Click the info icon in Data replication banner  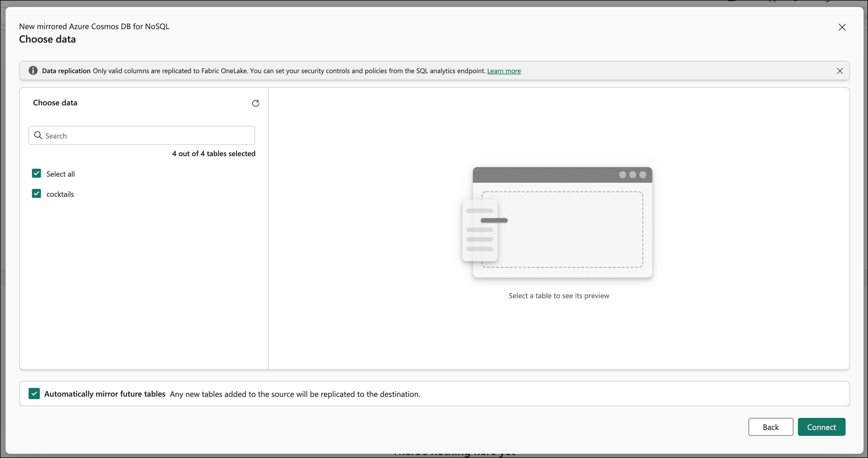(x=33, y=70)
